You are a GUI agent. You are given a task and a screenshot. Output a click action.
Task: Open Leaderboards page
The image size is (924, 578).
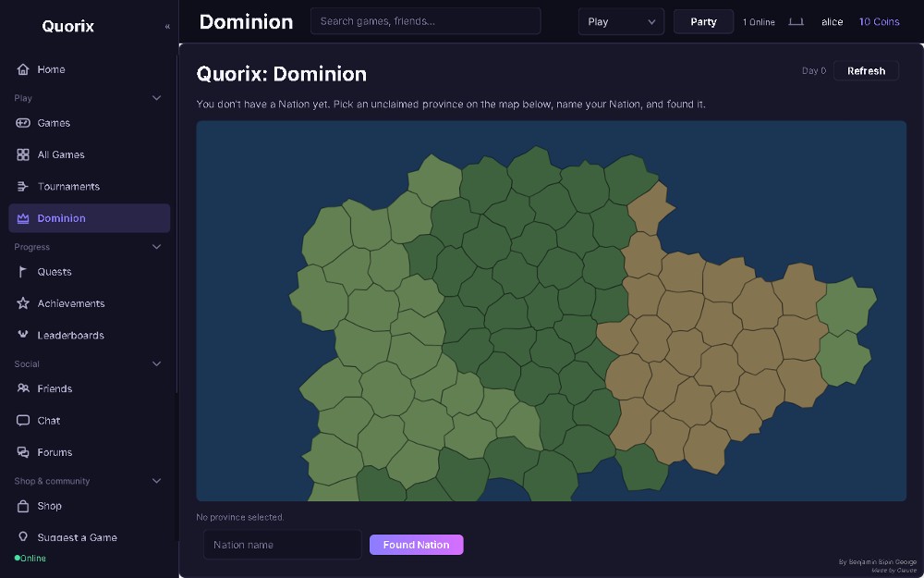click(x=90, y=336)
